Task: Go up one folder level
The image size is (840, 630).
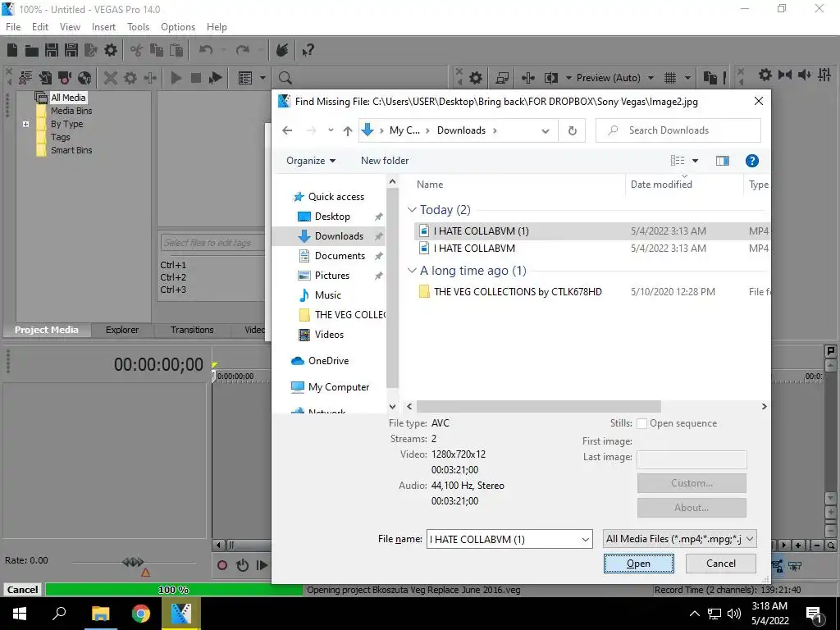Action: pyautogui.click(x=348, y=130)
